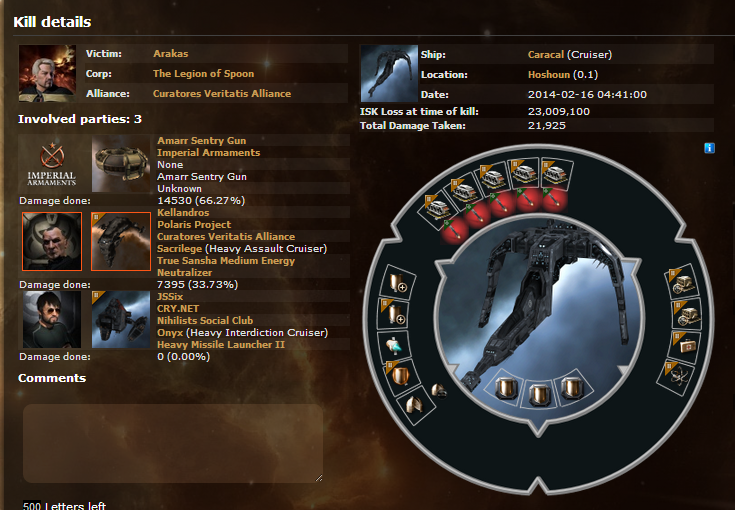This screenshot has height=510, width=735.
Task: Click the victim Arakas portrait
Action: pyautogui.click(x=47, y=74)
